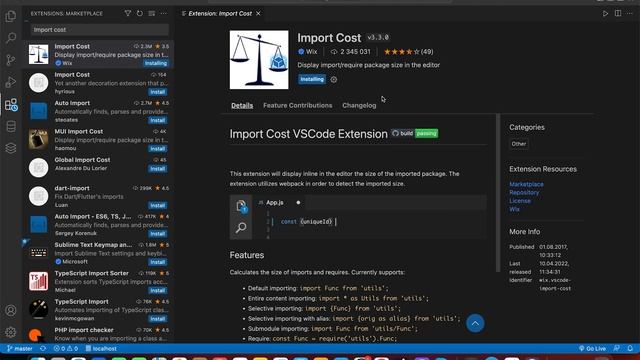640x360 pixels.
Task: Click the App.js demo screenshot image
Action: pyautogui.click(x=358, y=217)
